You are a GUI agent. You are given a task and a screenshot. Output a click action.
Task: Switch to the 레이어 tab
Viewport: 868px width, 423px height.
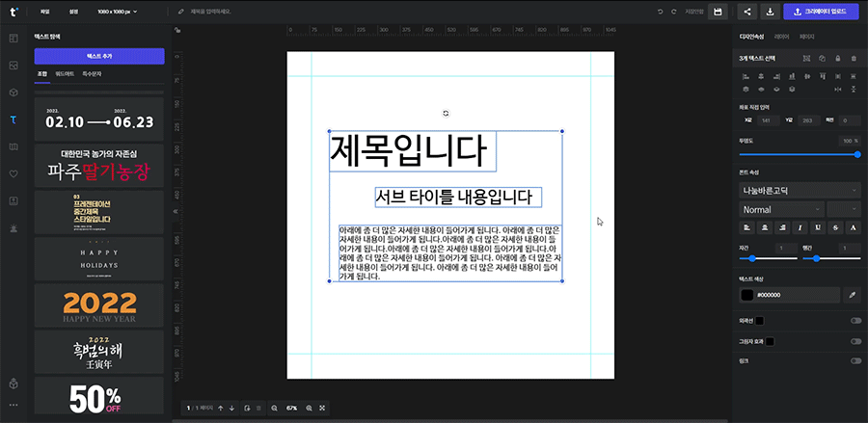pyautogui.click(x=782, y=36)
